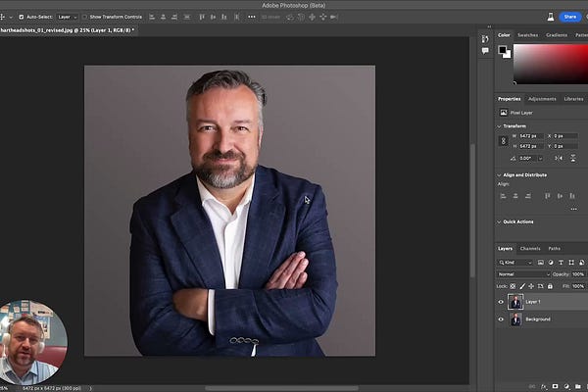Click Align horizontal centers icon in Properties
The width and height of the screenshot is (588, 392).
[x=515, y=196]
